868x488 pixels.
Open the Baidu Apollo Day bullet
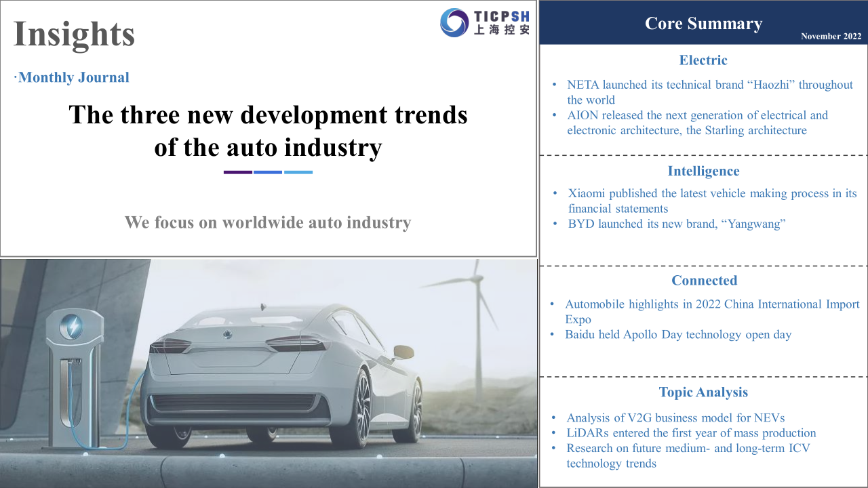coord(678,334)
